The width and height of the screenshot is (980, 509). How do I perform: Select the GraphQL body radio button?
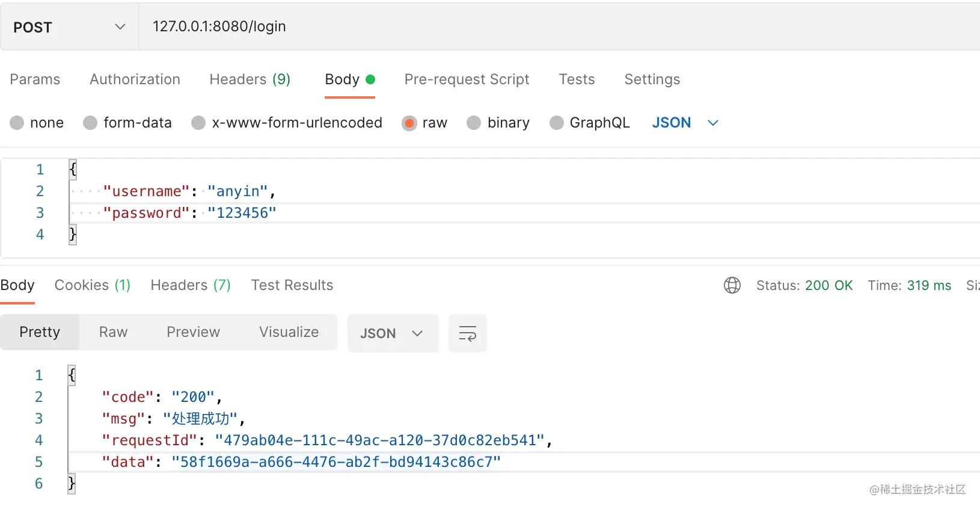pos(557,123)
